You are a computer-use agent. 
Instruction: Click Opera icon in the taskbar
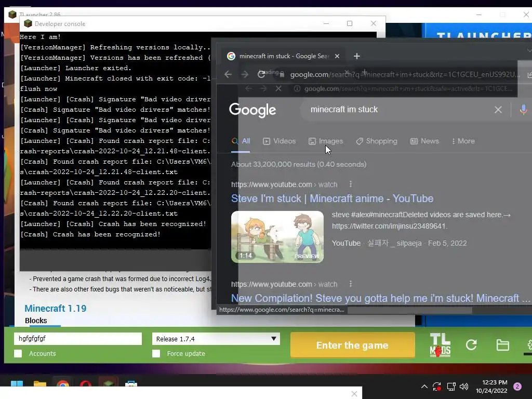pyautogui.click(x=86, y=383)
